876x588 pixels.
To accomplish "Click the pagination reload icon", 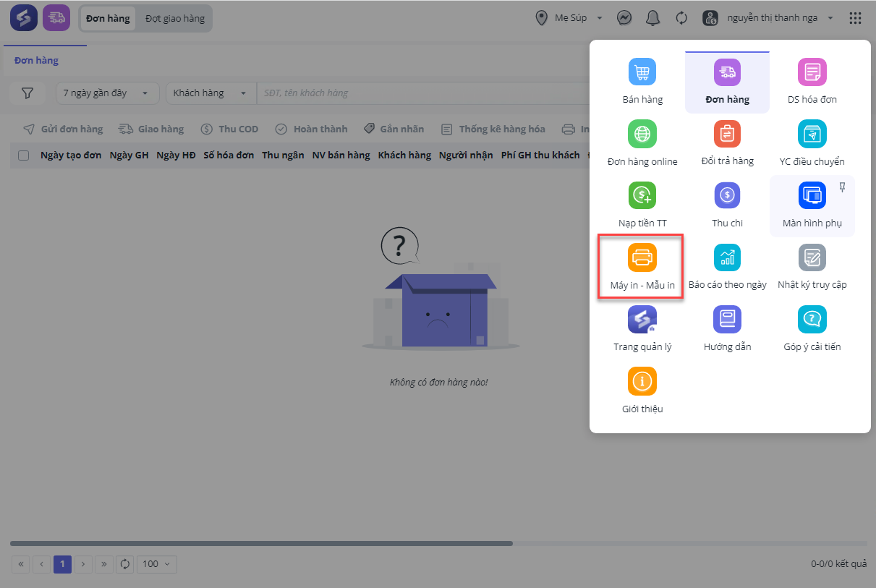I will (x=125, y=564).
